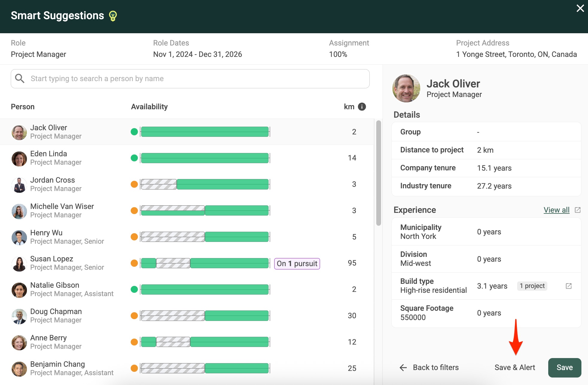Image resolution: width=588 pixels, height=385 pixels.
Task: Open the High-rise residential project link icon
Action: point(569,286)
